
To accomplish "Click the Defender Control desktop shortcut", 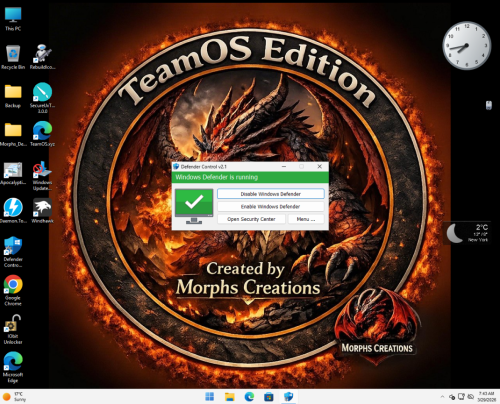I will pyautogui.click(x=13, y=252).
